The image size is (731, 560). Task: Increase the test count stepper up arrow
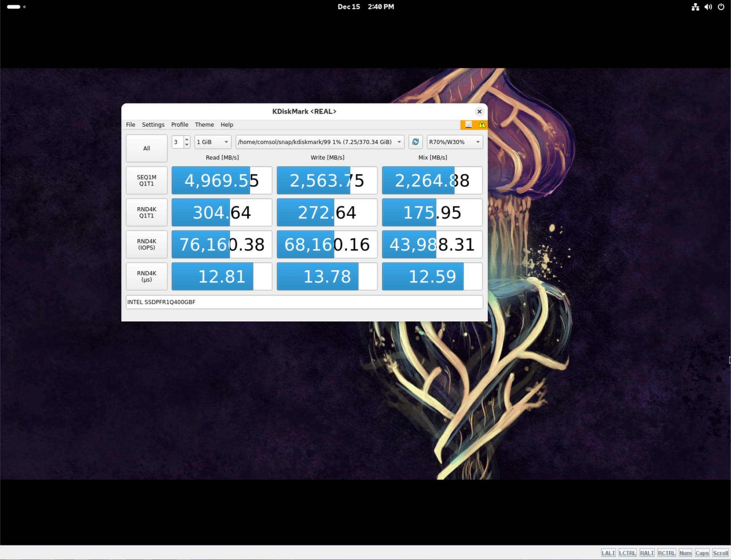click(187, 139)
